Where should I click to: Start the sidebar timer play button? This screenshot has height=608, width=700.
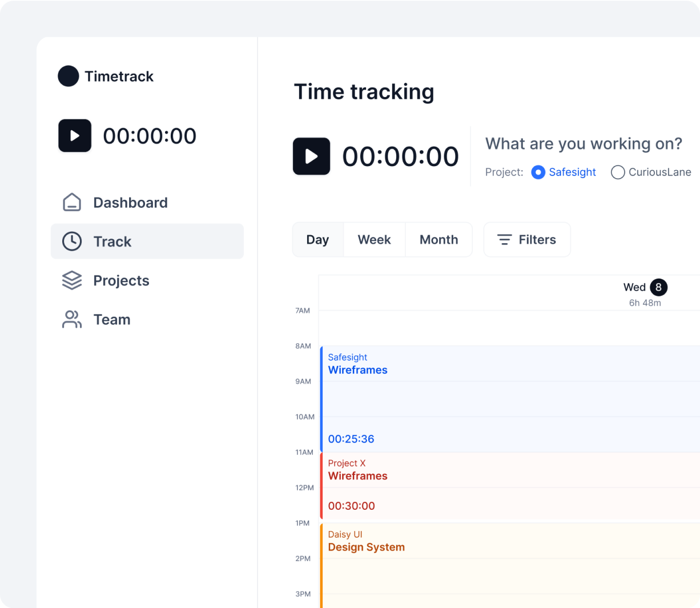(x=75, y=136)
